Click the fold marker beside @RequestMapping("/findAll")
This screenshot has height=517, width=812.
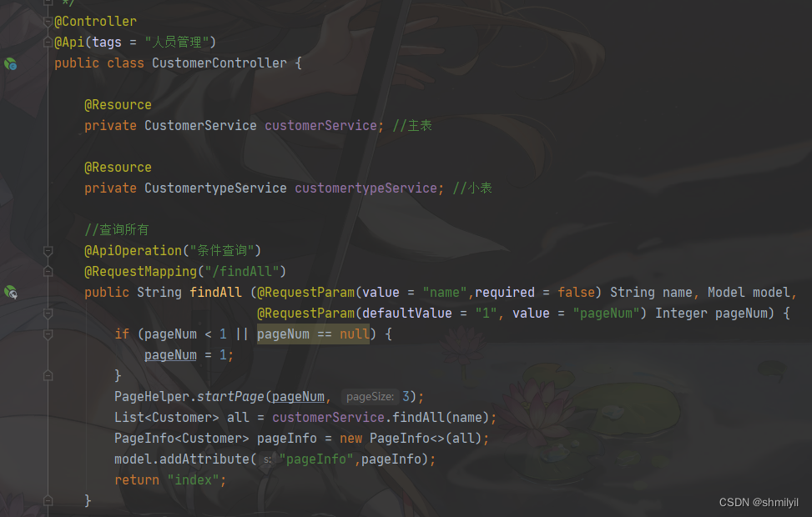48,272
